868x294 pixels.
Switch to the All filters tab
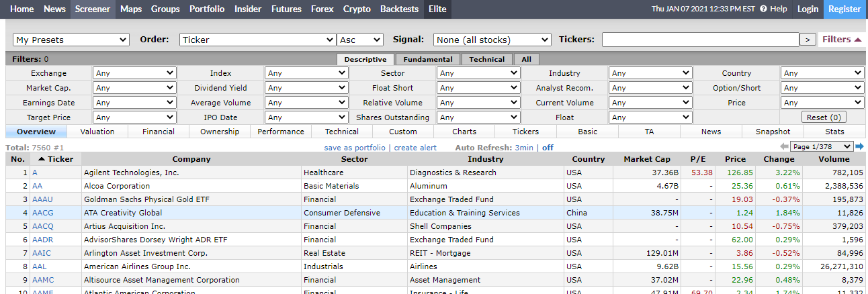click(x=527, y=59)
